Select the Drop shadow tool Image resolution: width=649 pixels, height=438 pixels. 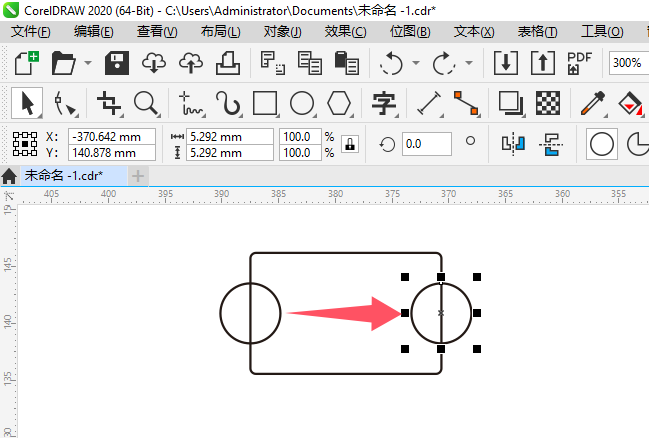(511, 103)
